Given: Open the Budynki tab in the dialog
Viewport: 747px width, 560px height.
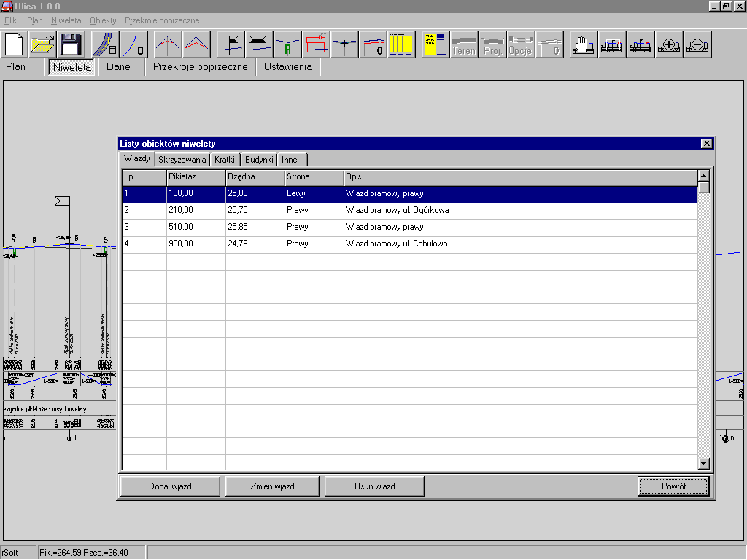Looking at the screenshot, I should pyautogui.click(x=259, y=160).
